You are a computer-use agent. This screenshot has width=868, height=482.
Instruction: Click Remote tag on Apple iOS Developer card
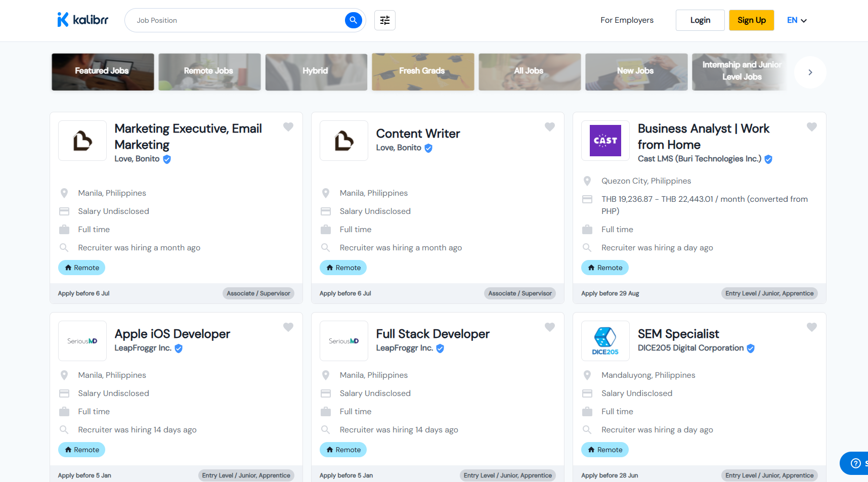(81, 450)
